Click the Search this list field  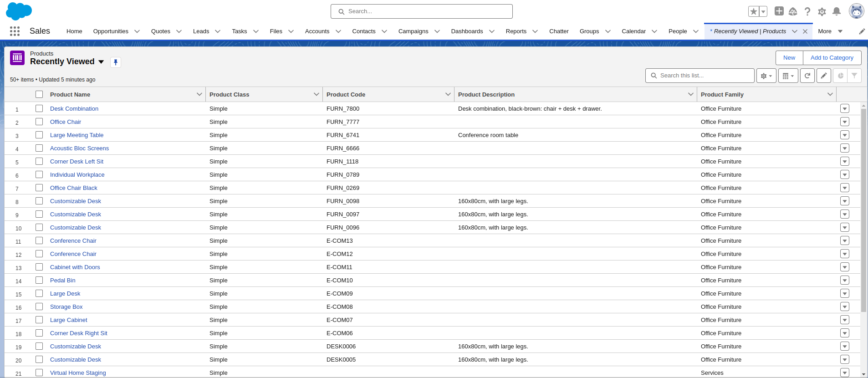(700, 76)
